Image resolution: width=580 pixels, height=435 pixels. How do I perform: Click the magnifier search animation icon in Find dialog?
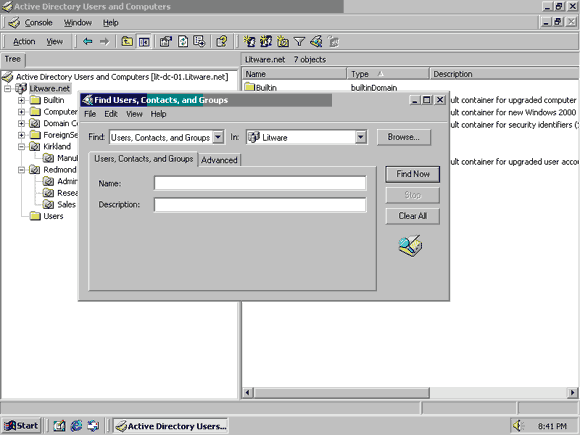(x=411, y=246)
